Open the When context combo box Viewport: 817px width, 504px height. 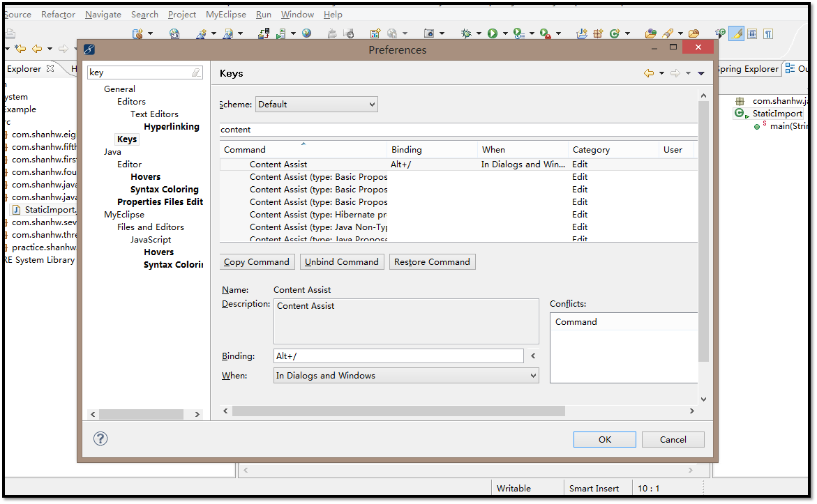click(x=406, y=376)
